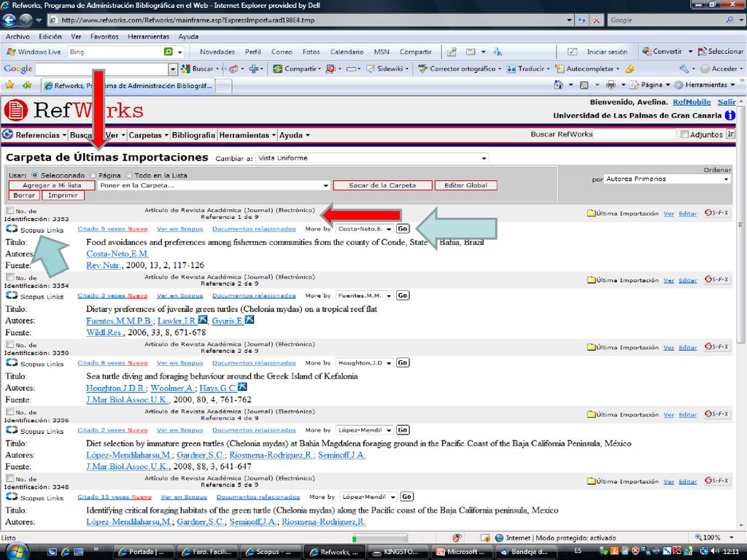Click the 100% zoom level control
Viewport: 747px width, 560px height.
coord(716,537)
